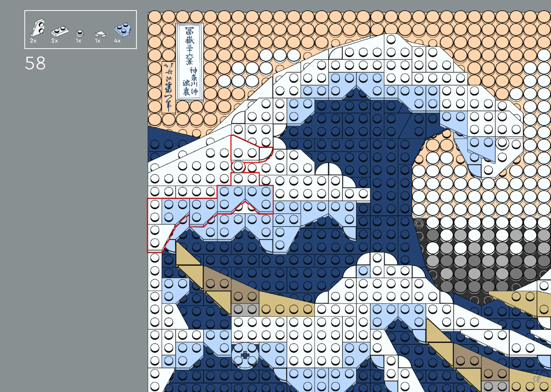
Task: Click the page number 95
Action: click(537, 380)
